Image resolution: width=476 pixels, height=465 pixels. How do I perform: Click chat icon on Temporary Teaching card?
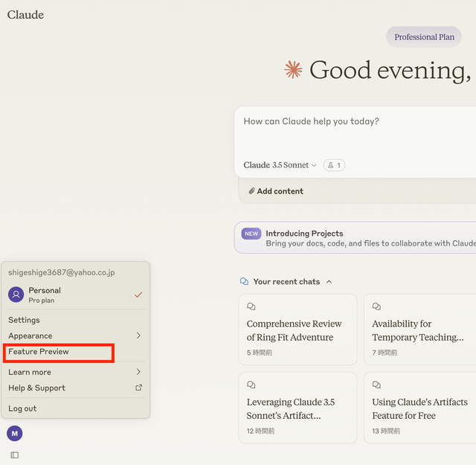click(376, 307)
